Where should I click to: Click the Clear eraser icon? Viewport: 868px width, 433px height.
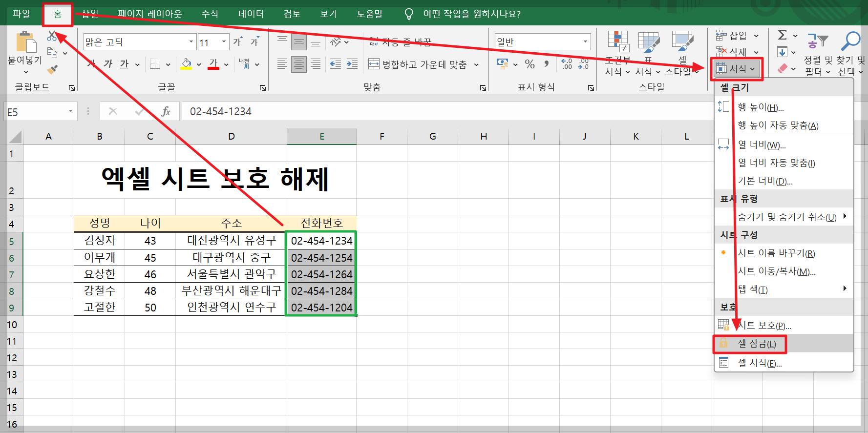(783, 68)
